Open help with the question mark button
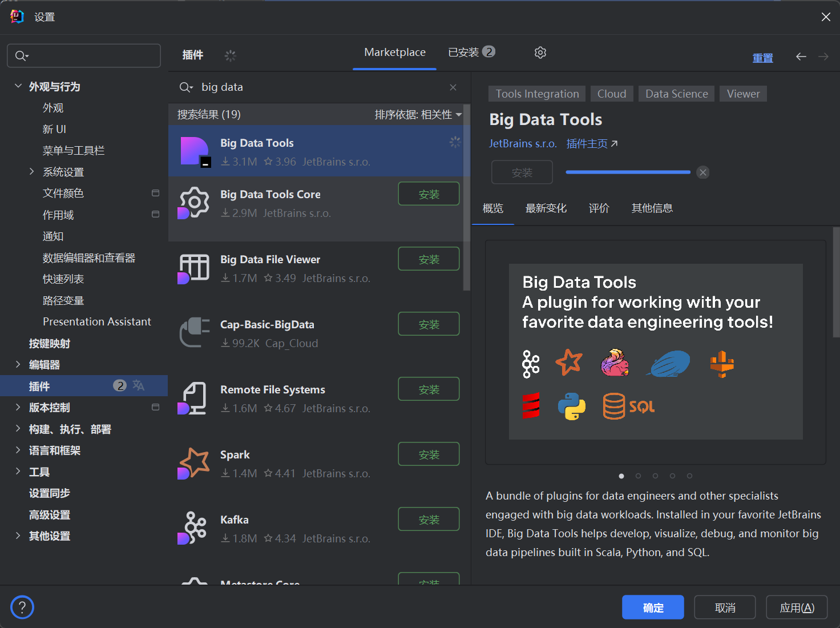The width and height of the screenshot is (840, 628). point(22,607)
